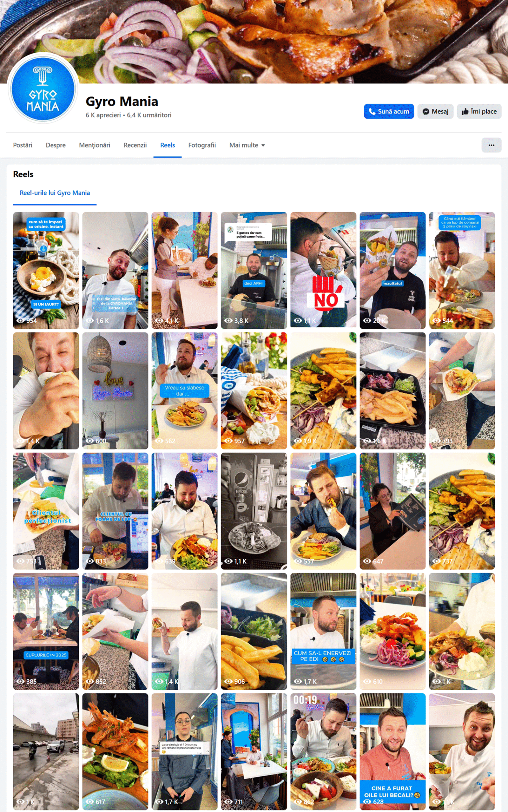Viewport: 508px width, 812px height.
Task: Click the phone icon in Sună acum
Action: pyautogui.click(x=372, y=111)
